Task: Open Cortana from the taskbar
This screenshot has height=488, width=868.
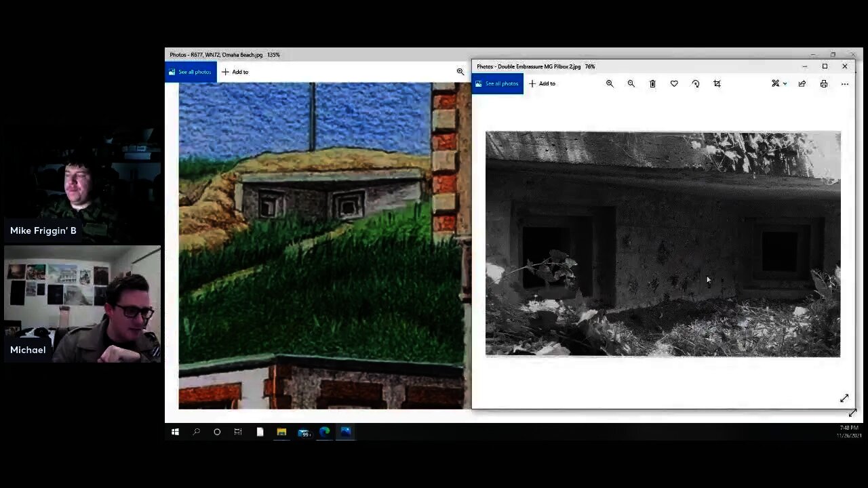Action: pyautogui.click(x=217, y=432)
